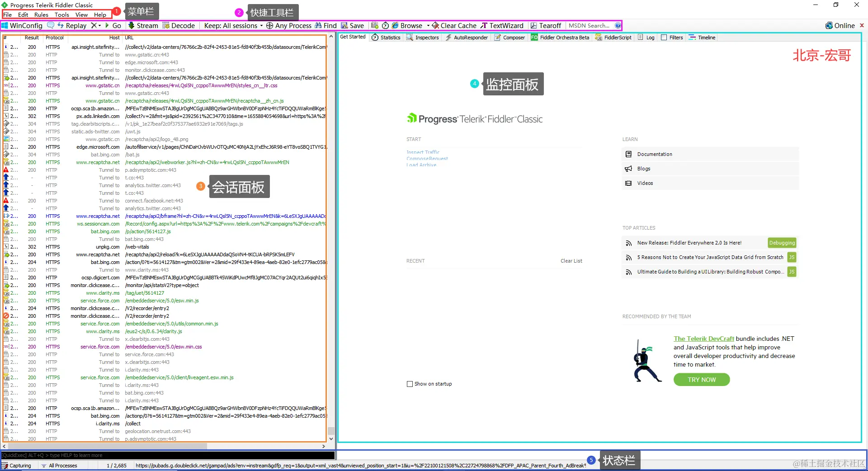Click the MSDN Search field
The height and width of the screenshot is (471, 868).
[x=590, y=26]
